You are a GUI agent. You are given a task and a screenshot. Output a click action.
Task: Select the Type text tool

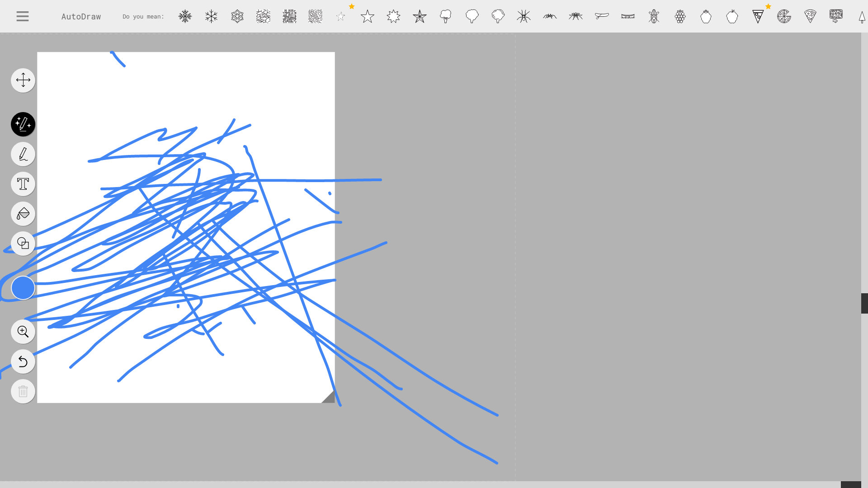23,184
